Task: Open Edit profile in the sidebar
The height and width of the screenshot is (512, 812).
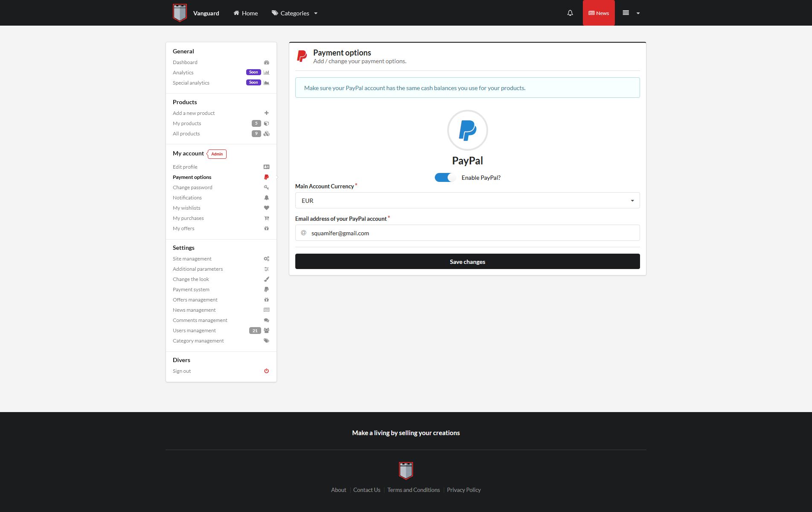Action: pos(185,167)
